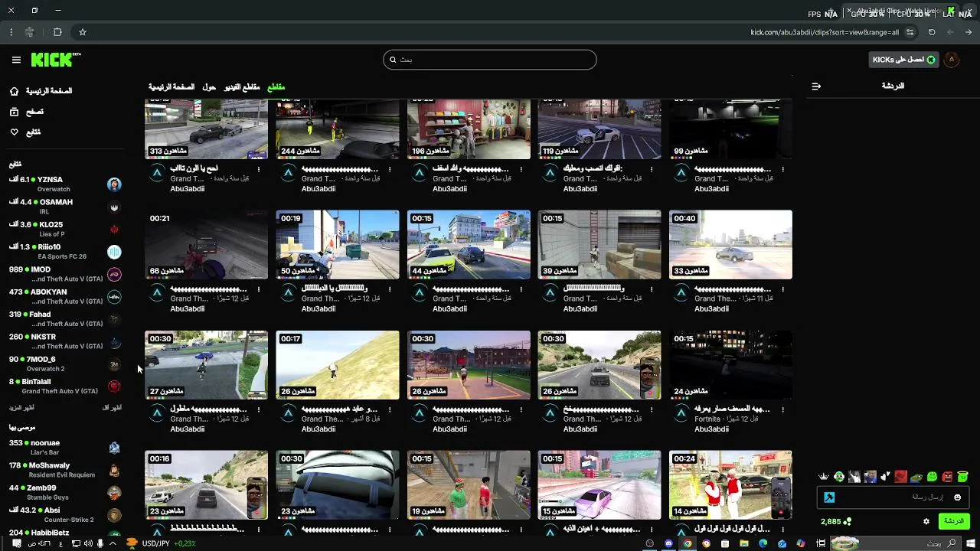Expand 'أظهر المزيد' show more followed channels
Image resolution: width=980 pixels, height=551 pixels.
coord(21,408)
